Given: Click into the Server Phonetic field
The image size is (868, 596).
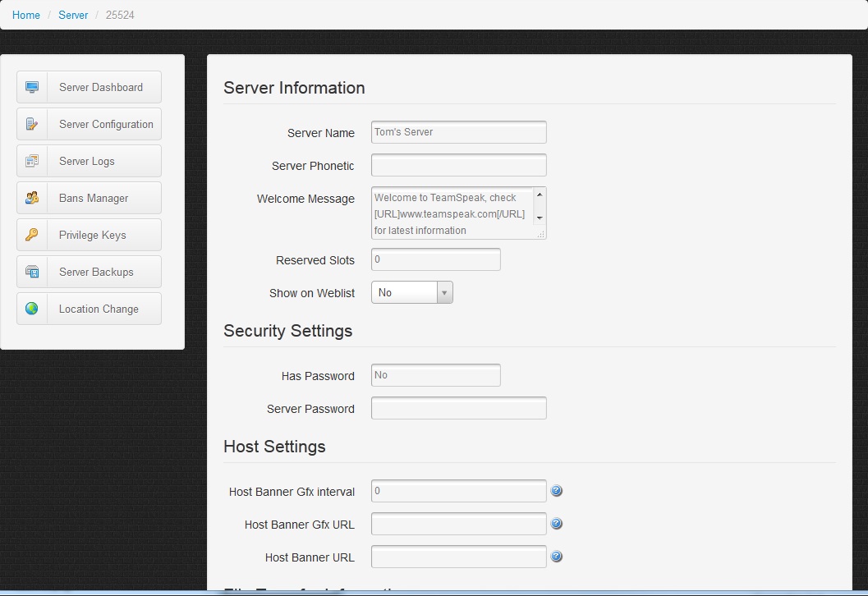Looking at the screenshot, I should coord(458,165).
